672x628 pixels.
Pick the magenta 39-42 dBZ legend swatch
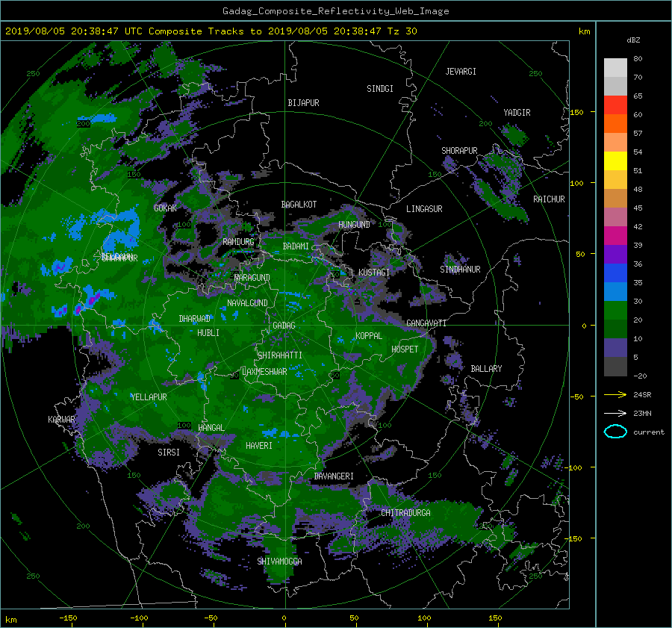615,236
